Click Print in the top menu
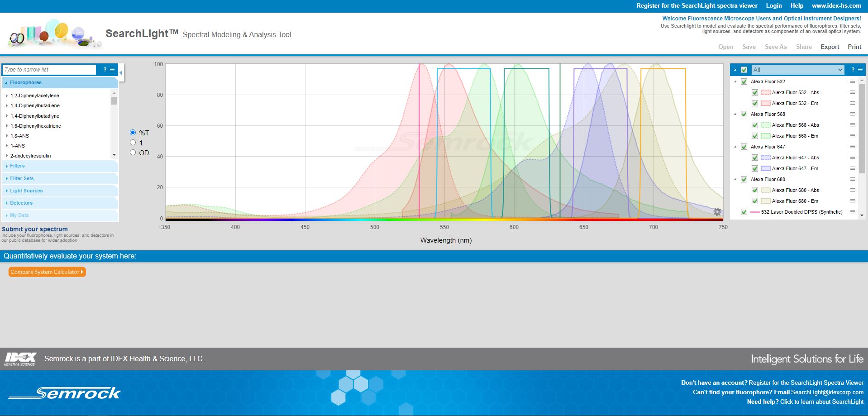This screenshot has height=416, width=868. pyautogui.click(x=854, y=47)
